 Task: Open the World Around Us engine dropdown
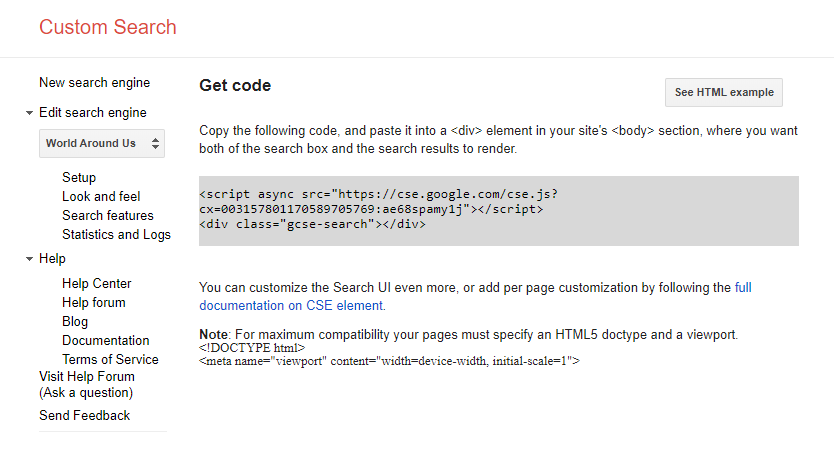[x=102, y=143]
